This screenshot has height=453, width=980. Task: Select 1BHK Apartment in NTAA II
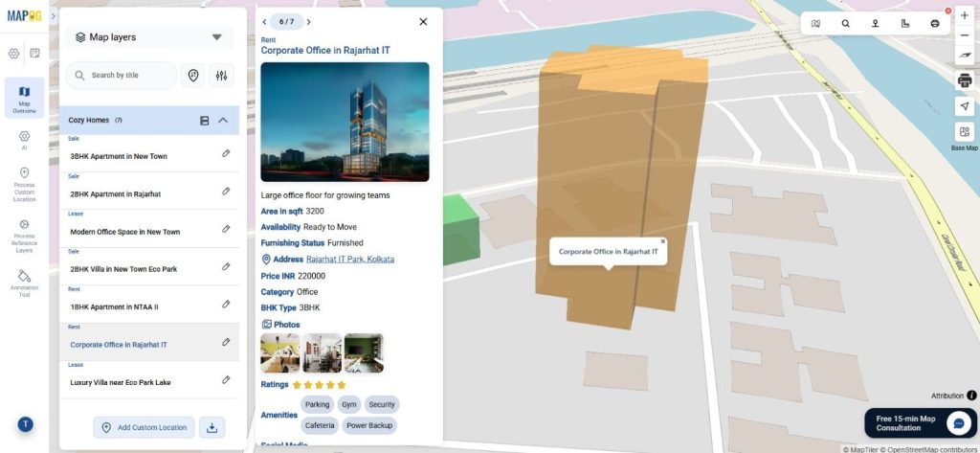114,307
